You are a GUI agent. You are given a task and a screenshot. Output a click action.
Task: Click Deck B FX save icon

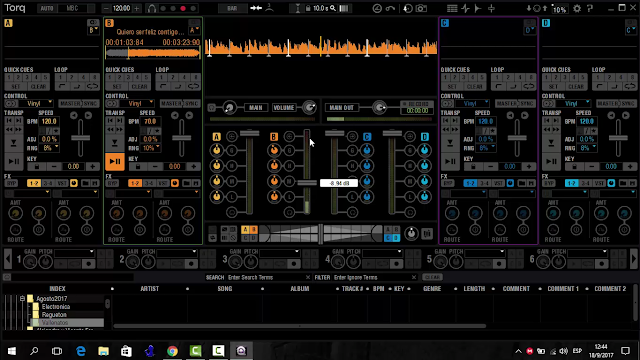(196, 183)
